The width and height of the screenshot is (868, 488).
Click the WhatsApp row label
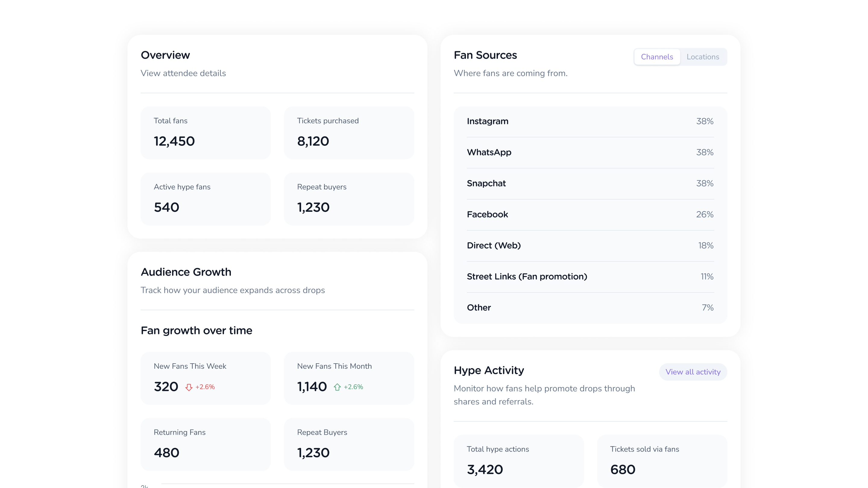point(489,152)
